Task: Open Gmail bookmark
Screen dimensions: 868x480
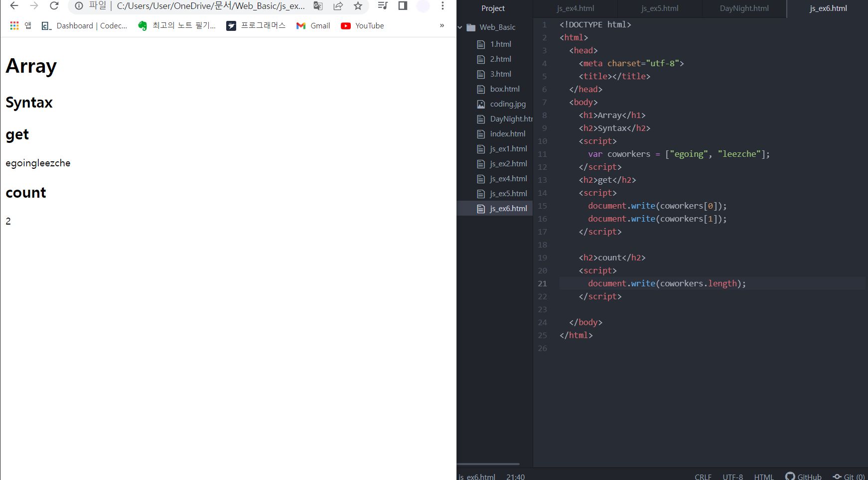Action: (313, 25)
